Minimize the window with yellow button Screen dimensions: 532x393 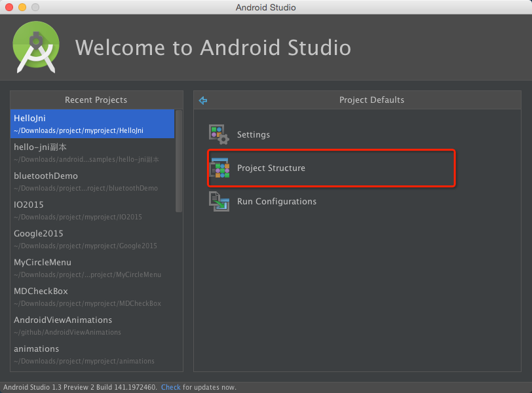pos(22,7)
